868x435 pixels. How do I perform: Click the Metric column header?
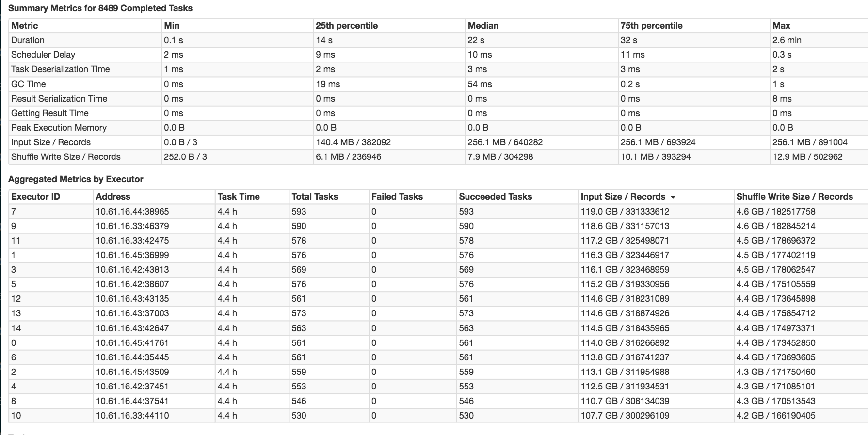pyautogui.click(x=25, y=26)
